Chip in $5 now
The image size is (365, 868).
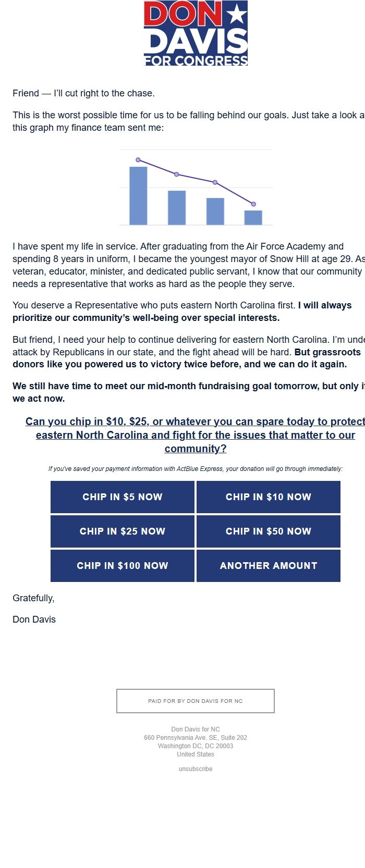122,497
